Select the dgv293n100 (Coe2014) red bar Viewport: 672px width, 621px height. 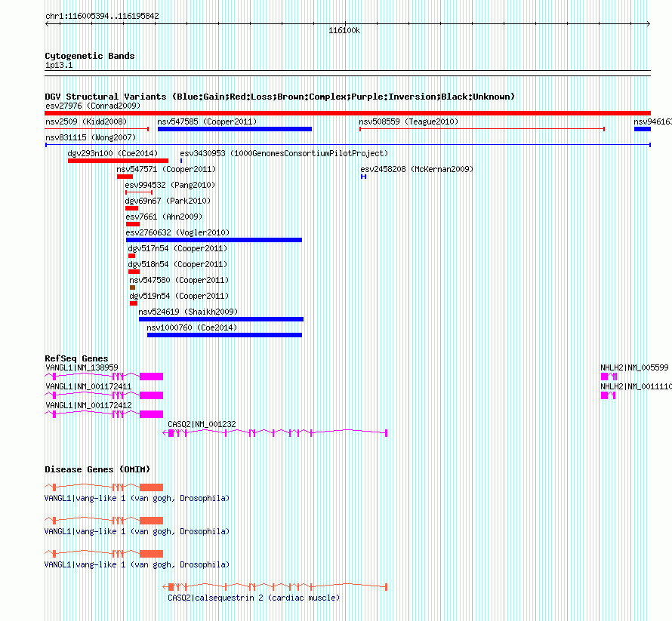tap(118, 161)
